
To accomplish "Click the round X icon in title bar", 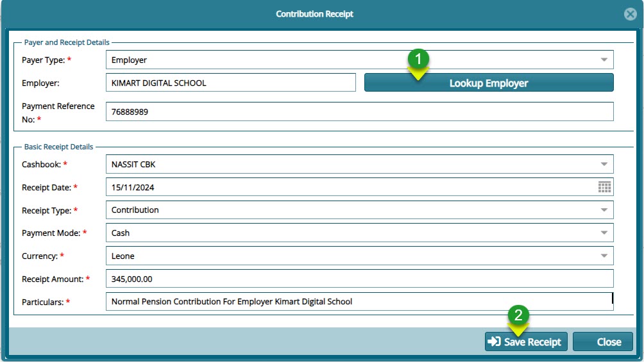I will click(630, 14).
